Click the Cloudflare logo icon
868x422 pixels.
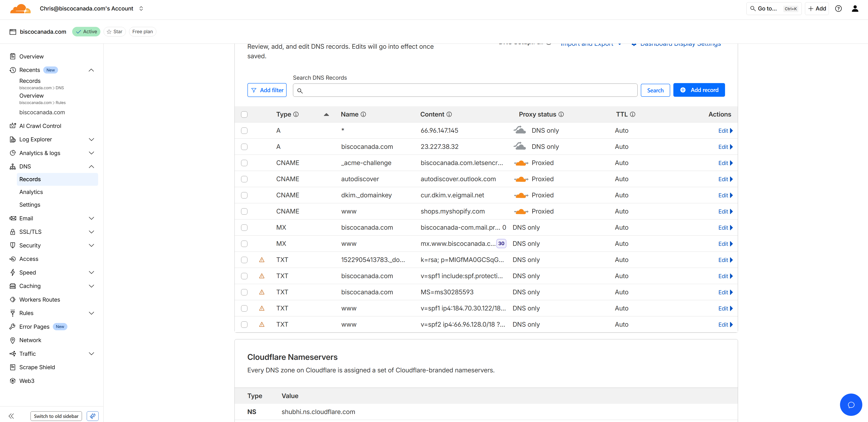click(20, 9)
